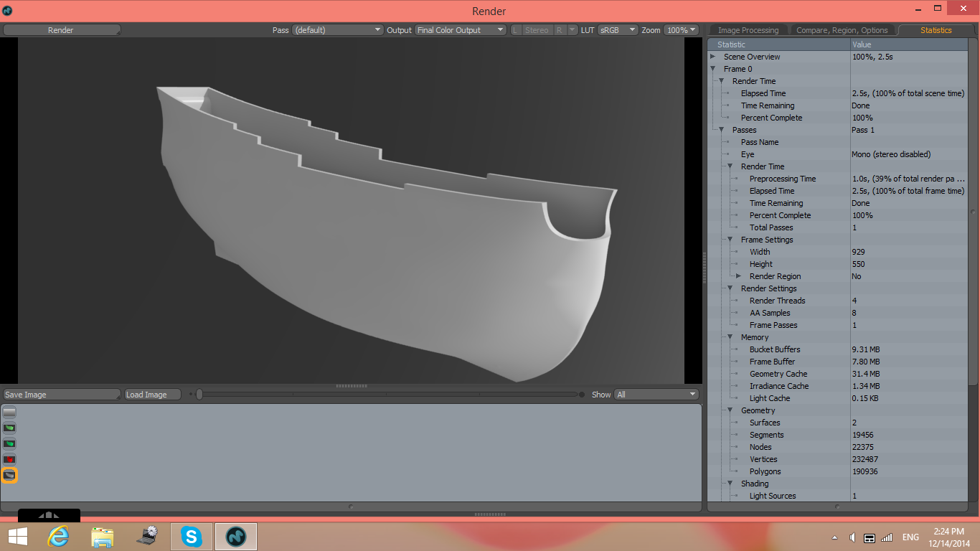This screenshot has width=980, height=551.
Task: Select the Eye row, Mono (stereo disabled)
Action: [837, 154]
